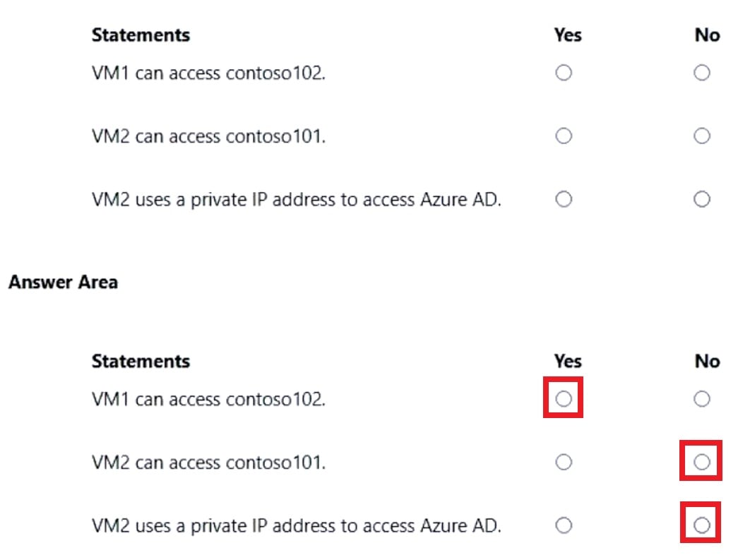Select Yes for VM1 can access contoso102
This screenshot has width=738, height=560.
click(564, 73)
